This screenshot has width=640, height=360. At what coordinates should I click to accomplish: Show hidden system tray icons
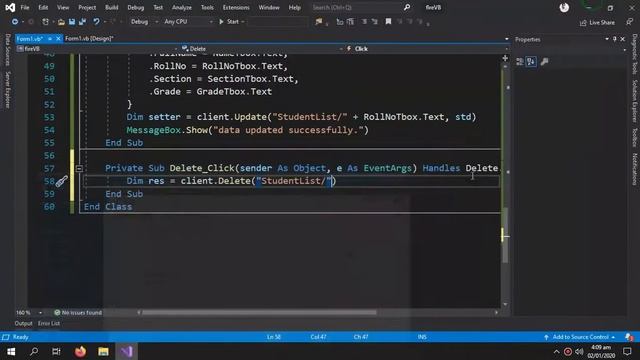tap(556, 351)
